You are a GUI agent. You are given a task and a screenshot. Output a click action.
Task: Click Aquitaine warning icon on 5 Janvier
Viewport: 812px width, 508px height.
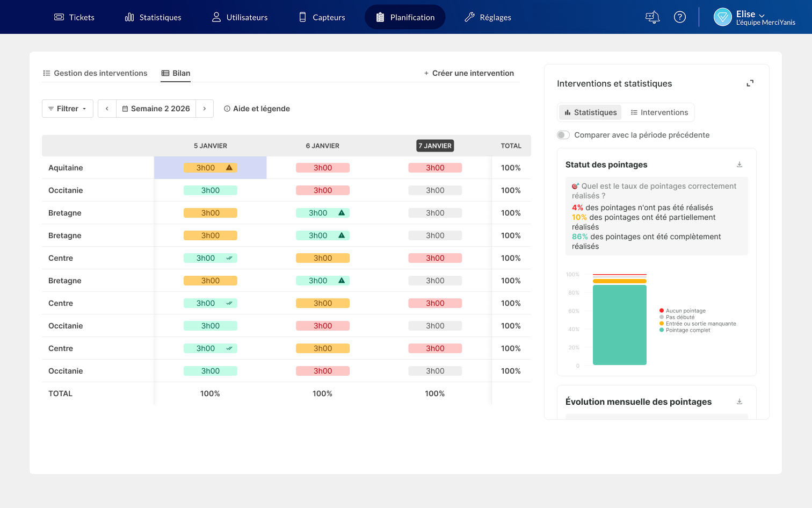[x=229, y=168]
